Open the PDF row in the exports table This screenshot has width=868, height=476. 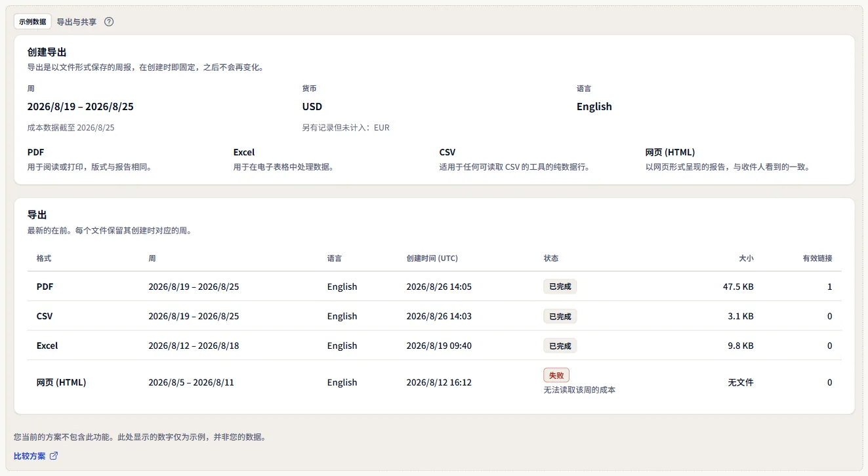pyautogui.click(x=434, y=287)
